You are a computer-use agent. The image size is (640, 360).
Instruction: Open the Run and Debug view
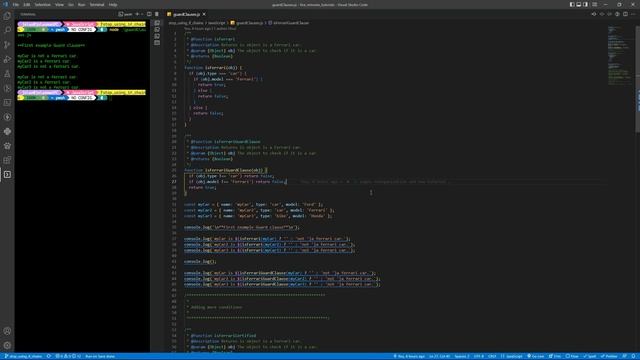pos(7,59)
